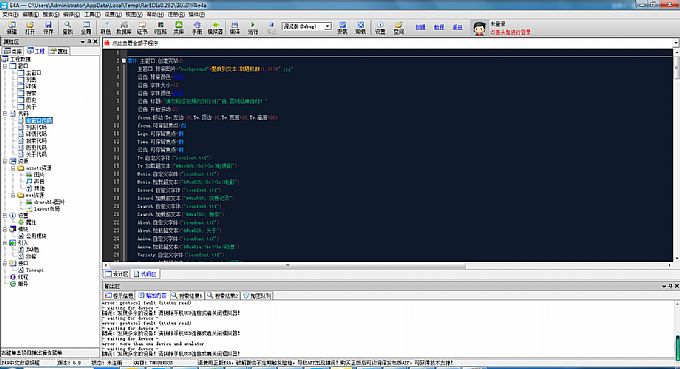
Task: Click red 点击头像进行登录 login link
Action: (x=510, y=32)
